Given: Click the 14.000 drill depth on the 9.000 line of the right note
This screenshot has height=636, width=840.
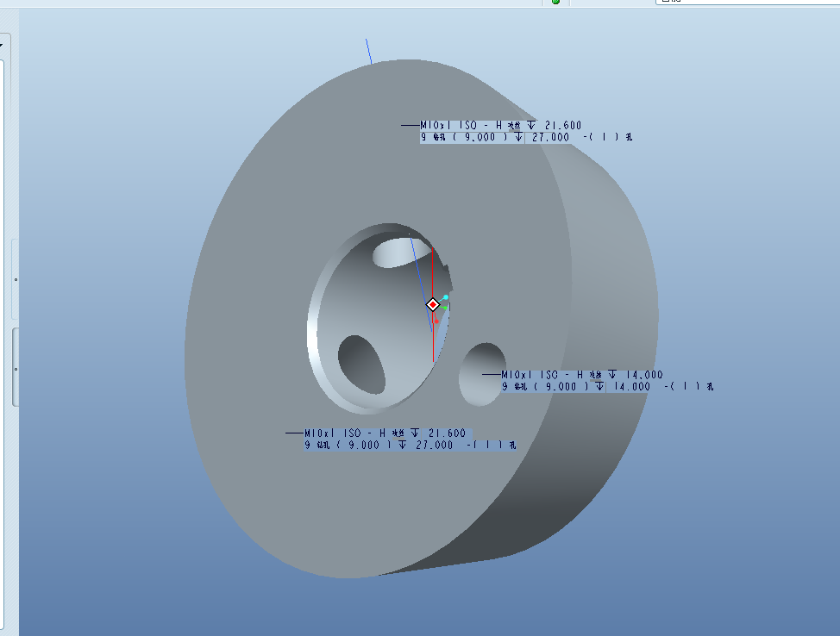Looking at the screenshot, I should (632, 387).
